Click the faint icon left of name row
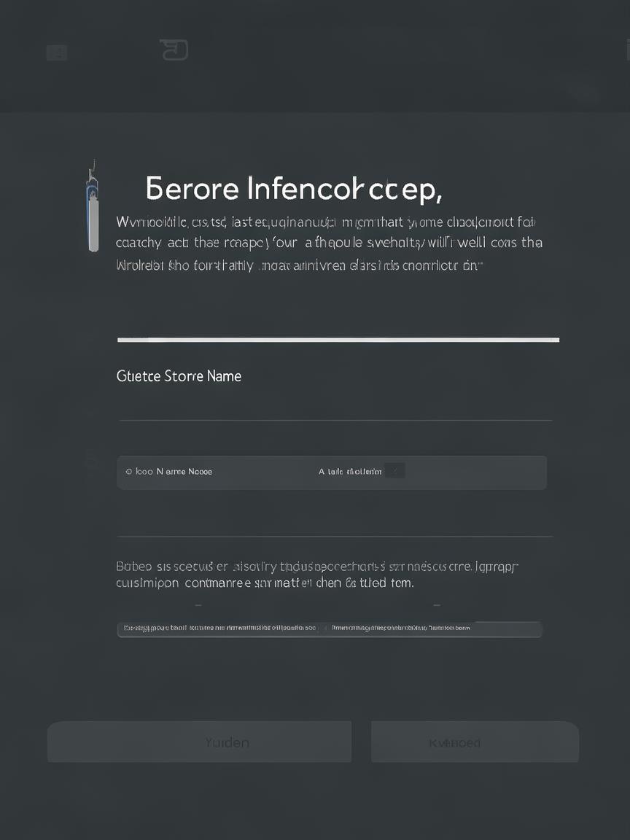The height and width of the screenshot is (840, 630). pos(92,459)
